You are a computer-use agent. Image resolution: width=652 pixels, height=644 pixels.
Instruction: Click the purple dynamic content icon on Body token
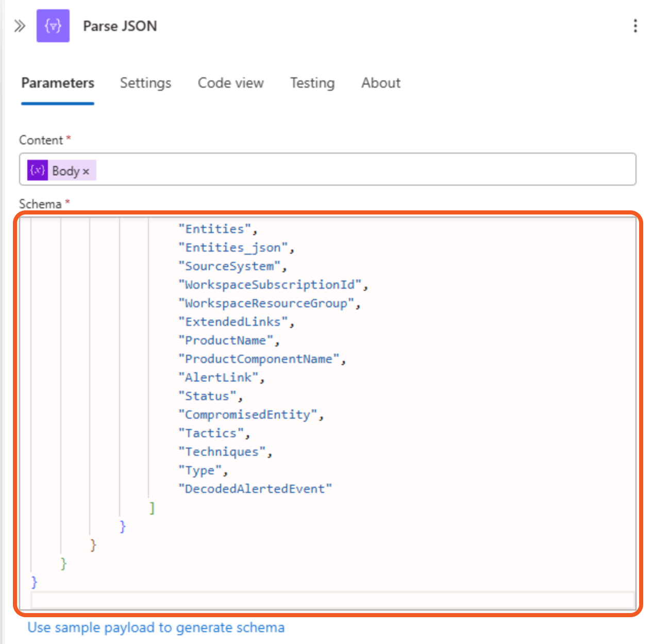click(x=36, y=170)
